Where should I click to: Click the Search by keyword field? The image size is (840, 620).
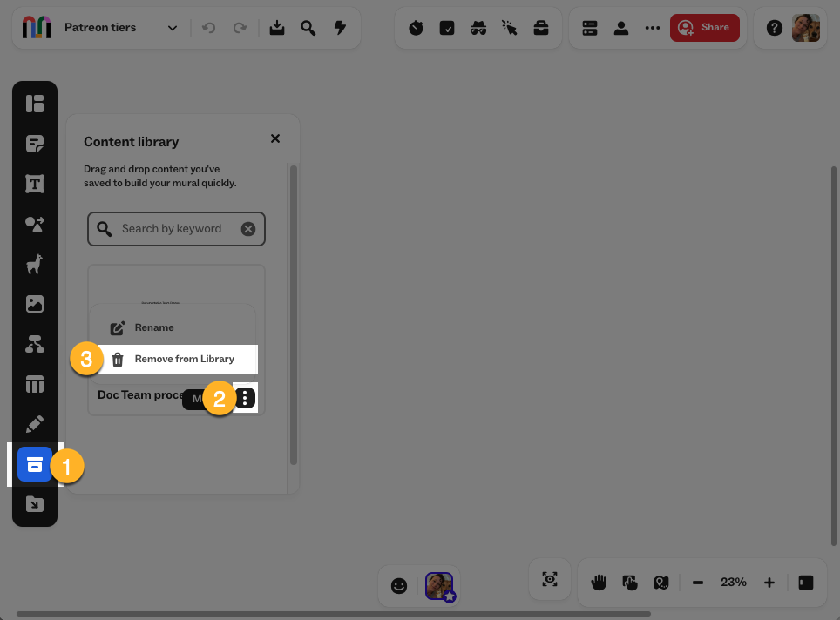(176, 229)
